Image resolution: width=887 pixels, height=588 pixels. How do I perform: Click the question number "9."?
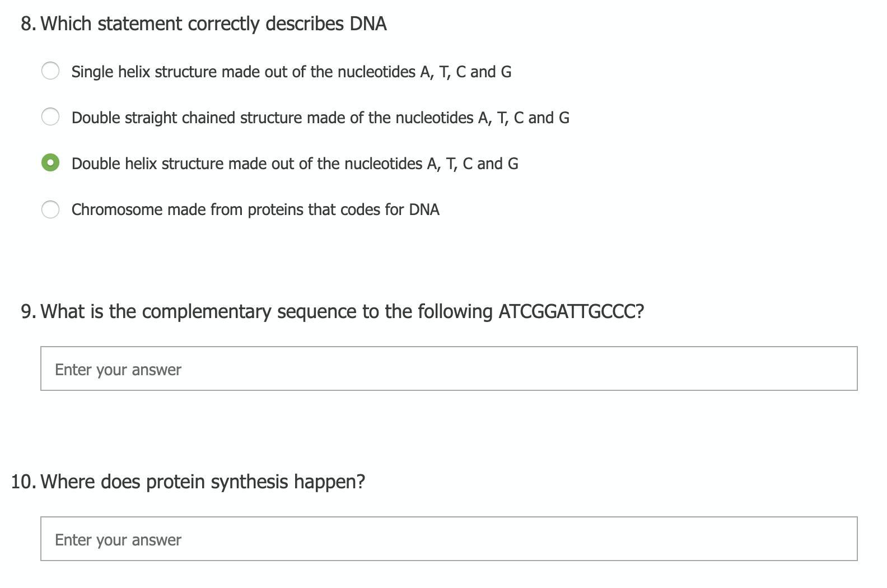pyautogui.click(x=29, y=311)
